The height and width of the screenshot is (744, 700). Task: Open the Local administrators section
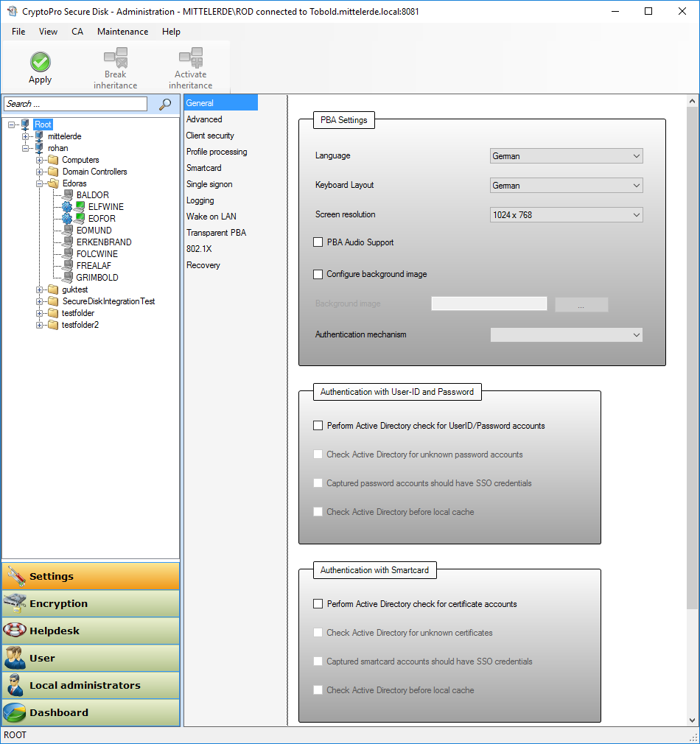tap(91, 685)
